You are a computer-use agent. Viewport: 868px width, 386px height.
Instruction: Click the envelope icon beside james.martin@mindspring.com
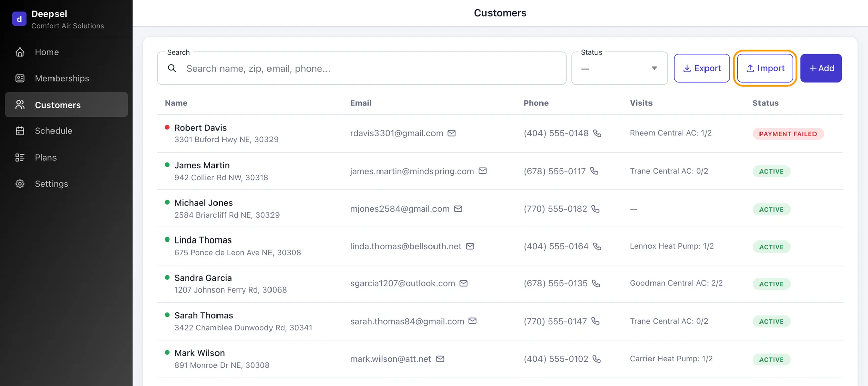pos(483,171)
